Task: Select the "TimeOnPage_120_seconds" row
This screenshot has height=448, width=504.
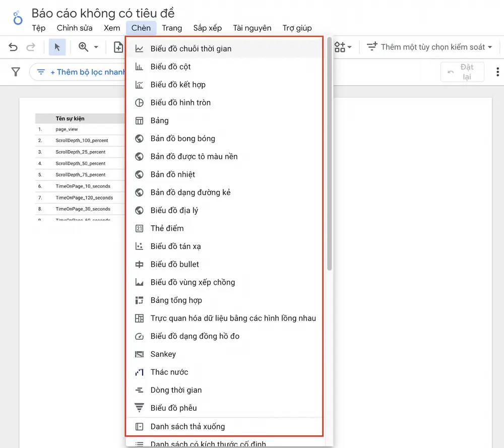Action: coord(80,198)
